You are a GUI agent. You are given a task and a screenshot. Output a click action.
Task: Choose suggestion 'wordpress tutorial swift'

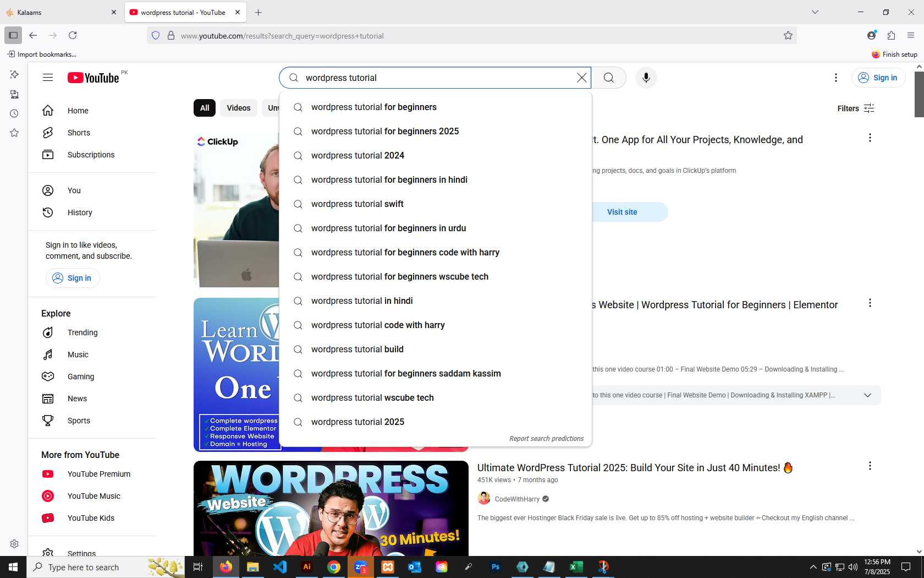click(x=436, y=204)
